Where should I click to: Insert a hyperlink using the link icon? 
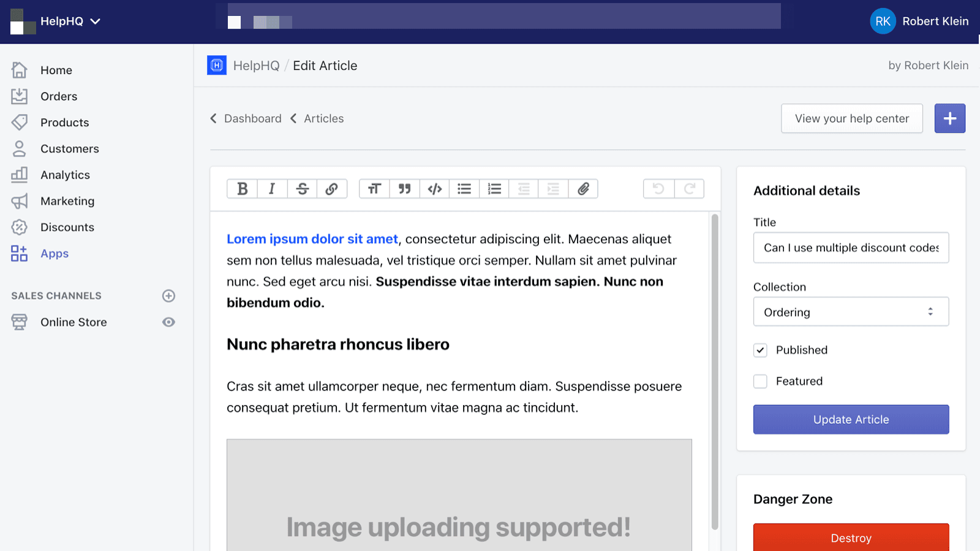(333, 189)
